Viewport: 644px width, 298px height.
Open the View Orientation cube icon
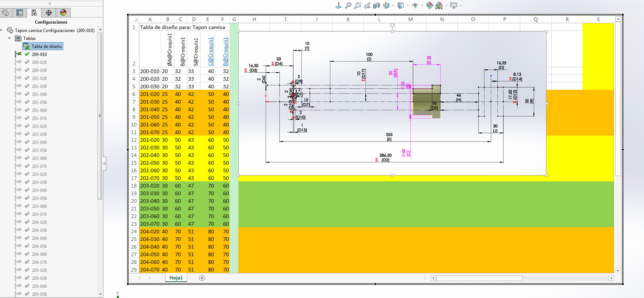pos(386,5)
